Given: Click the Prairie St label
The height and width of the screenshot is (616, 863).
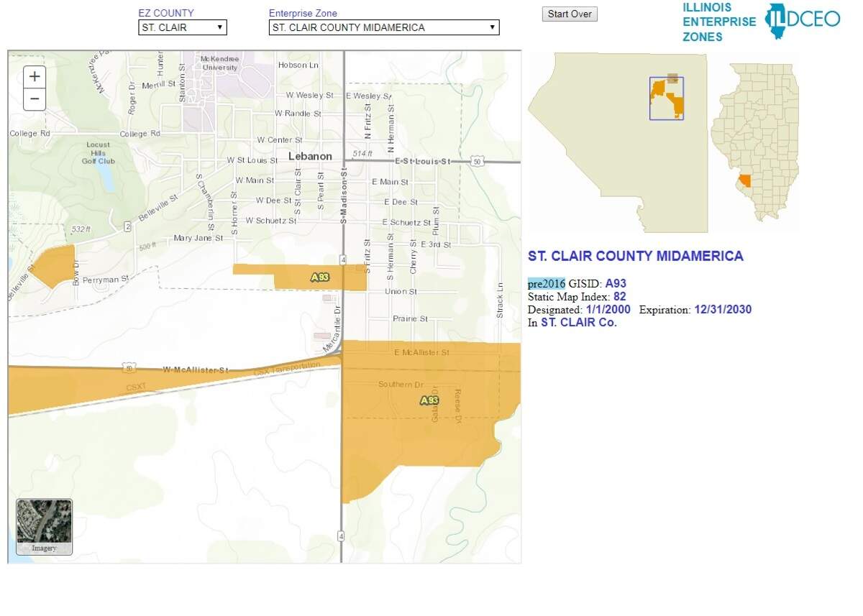Looking at the screenshot, I should pyautogui.click(x=411, y=318).
